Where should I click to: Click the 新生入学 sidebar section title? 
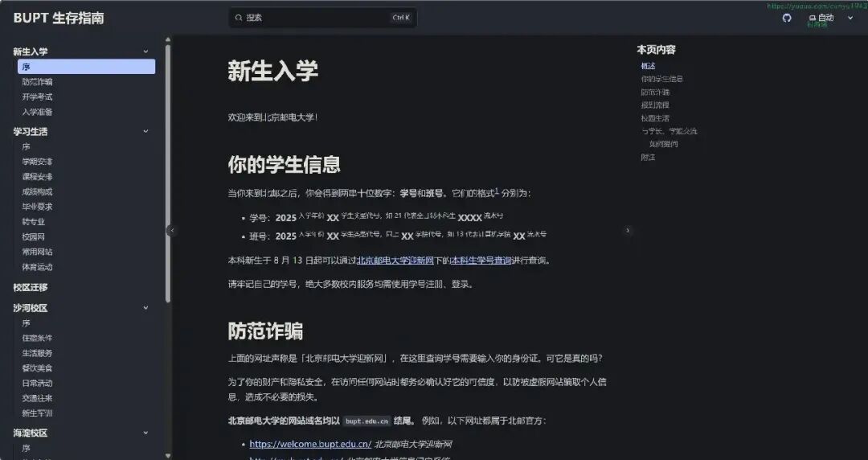[x=31, y=51]
